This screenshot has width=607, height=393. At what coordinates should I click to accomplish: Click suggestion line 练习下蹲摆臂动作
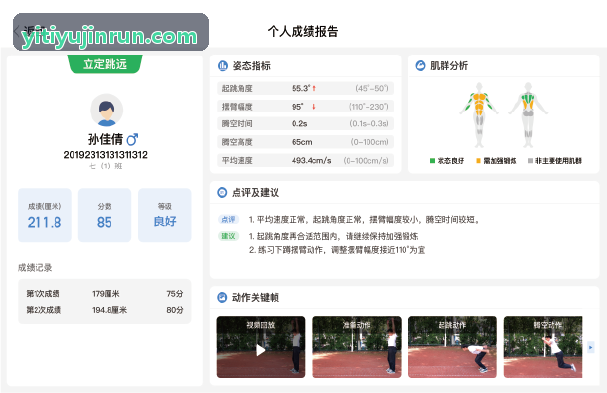337,250
